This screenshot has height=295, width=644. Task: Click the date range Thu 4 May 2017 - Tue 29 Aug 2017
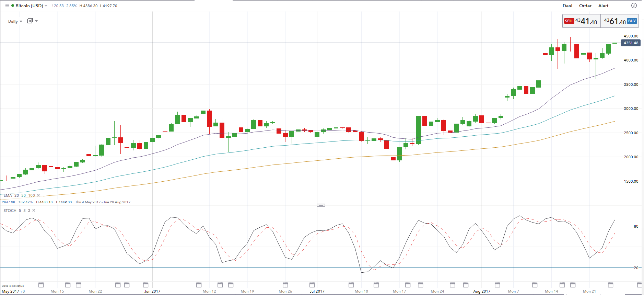coord(103,202)
